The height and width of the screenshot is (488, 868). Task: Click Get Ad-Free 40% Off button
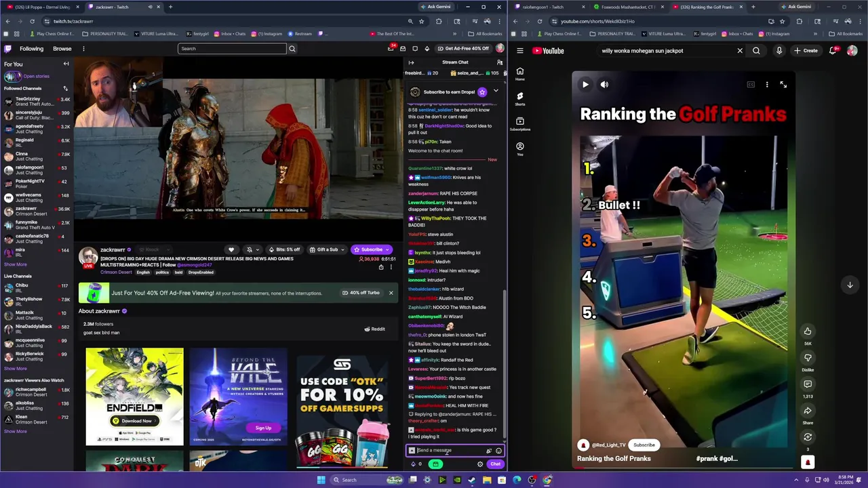pyautogui.click(x=463, y=49)
